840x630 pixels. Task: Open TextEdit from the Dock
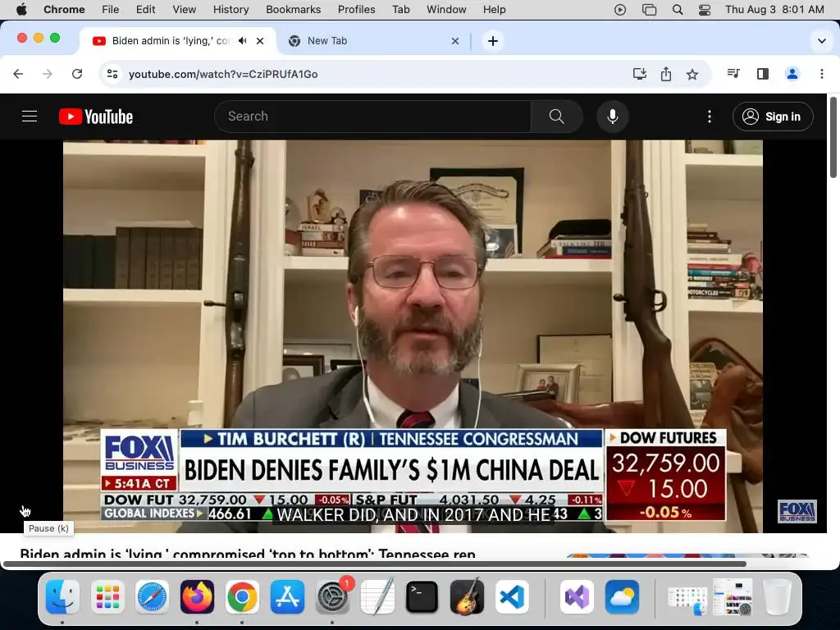(377, 596)
